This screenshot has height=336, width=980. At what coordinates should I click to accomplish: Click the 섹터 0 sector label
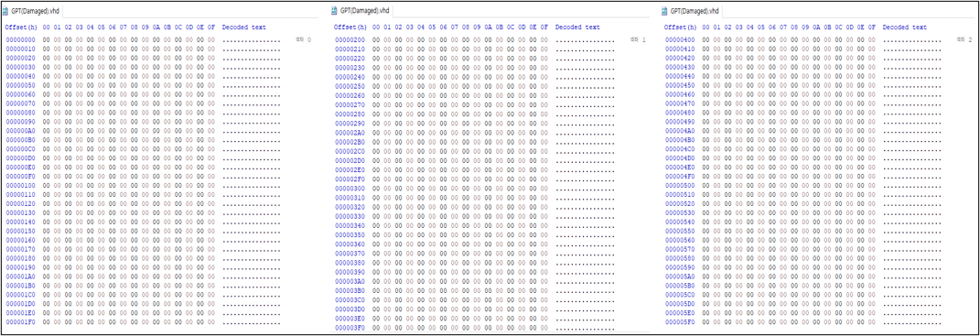point(303,40)
